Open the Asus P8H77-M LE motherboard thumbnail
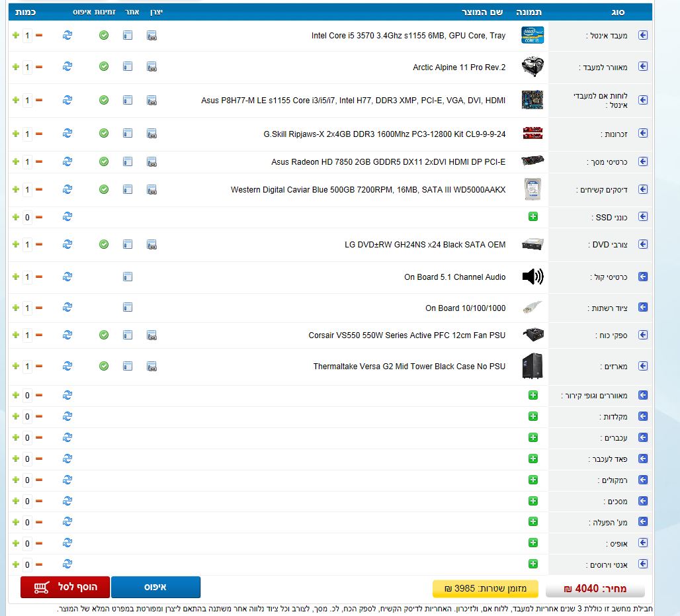Viewport: 680px width, 616px height. point(532,101)
